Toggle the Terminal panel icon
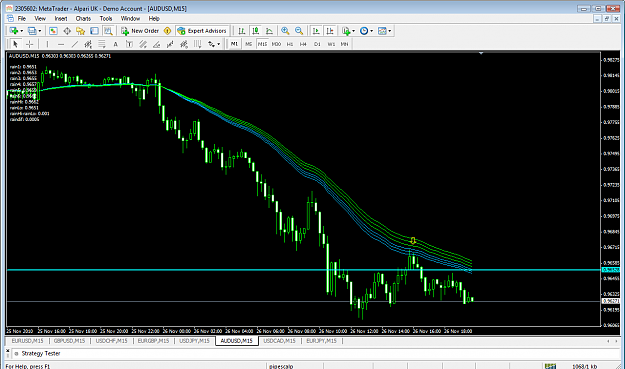625x369 pixels. pyautogui.click(x=94, y=31)
